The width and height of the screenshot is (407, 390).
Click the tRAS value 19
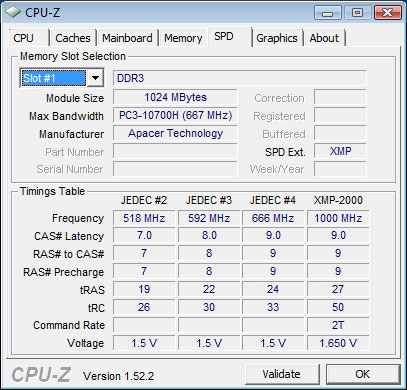click(x=144, y=289)
